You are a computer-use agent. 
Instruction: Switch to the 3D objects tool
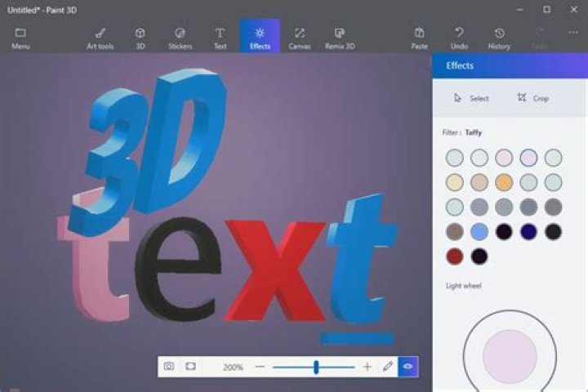[x=140, y=38]
